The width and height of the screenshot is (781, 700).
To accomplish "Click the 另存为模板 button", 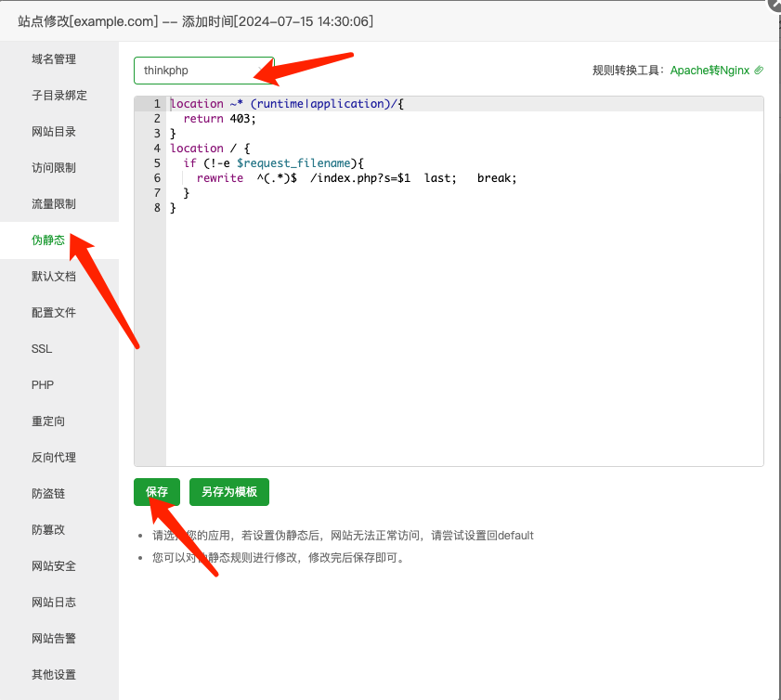I will 228,492.
